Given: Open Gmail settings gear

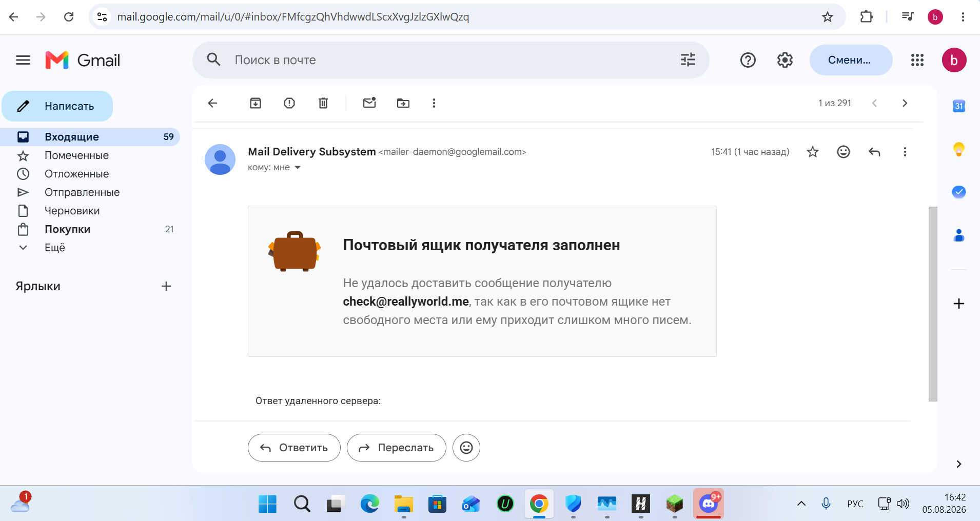Looking at the screenshot, I should 785,60.
